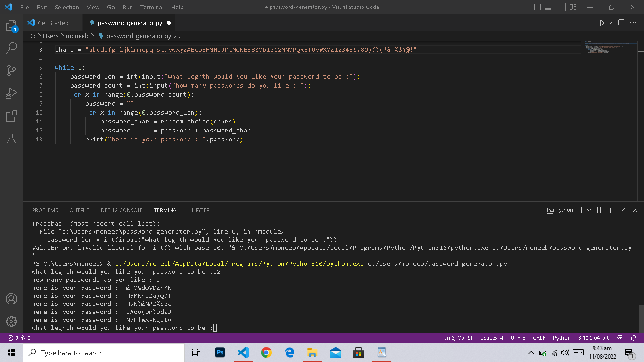Click the Python 3.10.5 64-bit interpreter selector
644x362 pixels.
(x=594, y=338)
